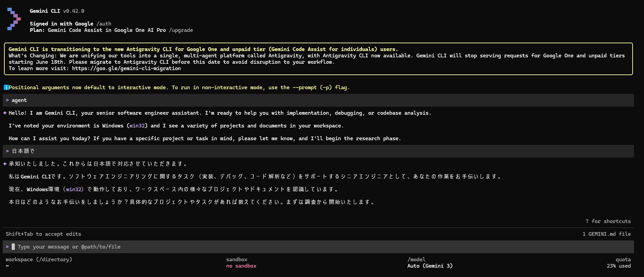Click the blue info icon before Positional arguments
This screenshot has height=277, width=644.
[x=6, y=88]
